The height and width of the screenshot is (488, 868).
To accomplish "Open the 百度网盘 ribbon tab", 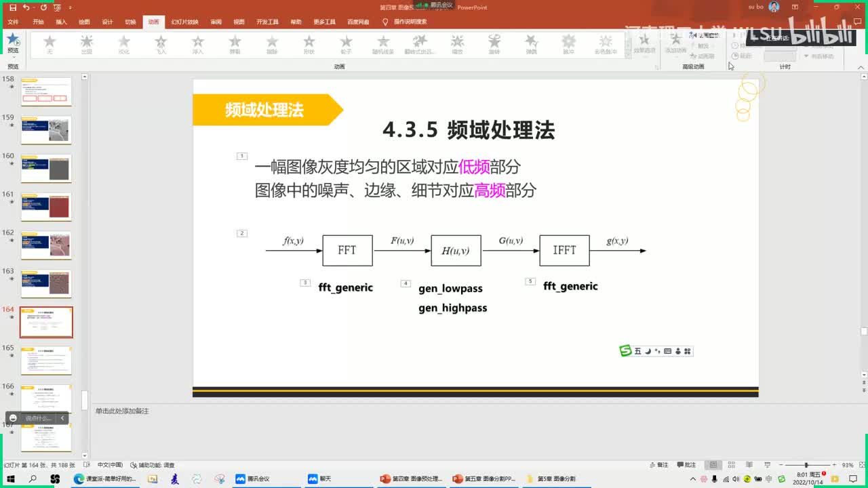I will click(x=358, y=22).
